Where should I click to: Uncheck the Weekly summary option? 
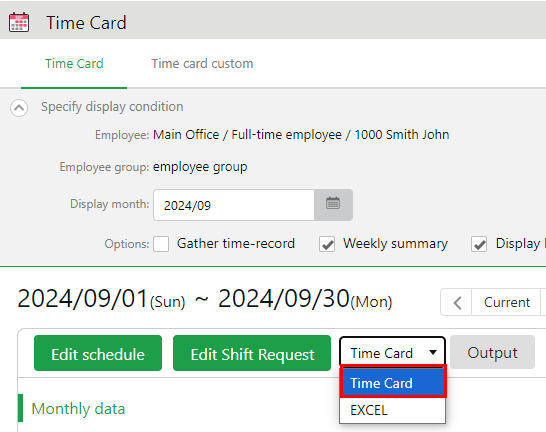(327, 244)
